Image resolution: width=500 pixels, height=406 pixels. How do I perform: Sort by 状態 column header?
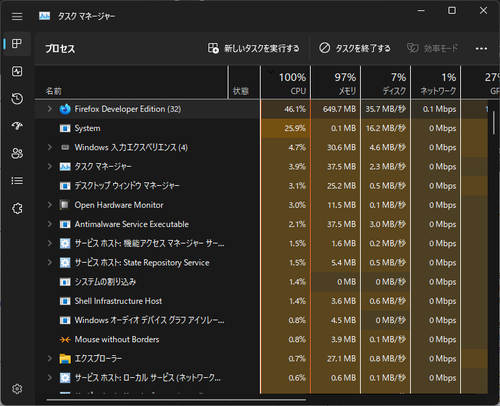tap(244, 82)
